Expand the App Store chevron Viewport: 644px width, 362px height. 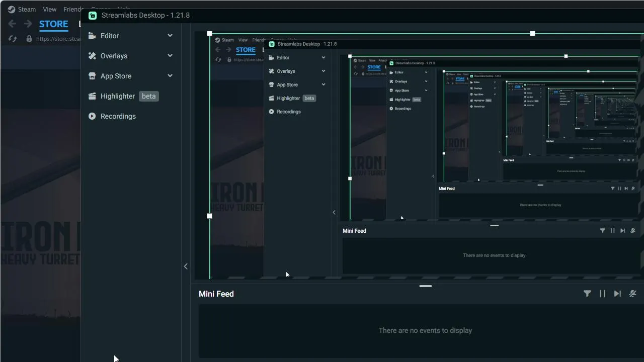170,76
